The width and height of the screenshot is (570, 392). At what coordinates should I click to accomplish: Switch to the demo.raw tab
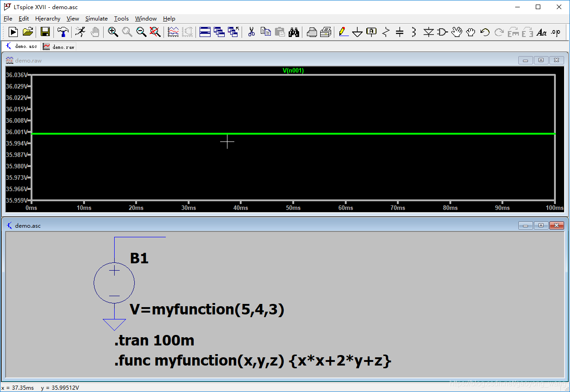point(58,47)
